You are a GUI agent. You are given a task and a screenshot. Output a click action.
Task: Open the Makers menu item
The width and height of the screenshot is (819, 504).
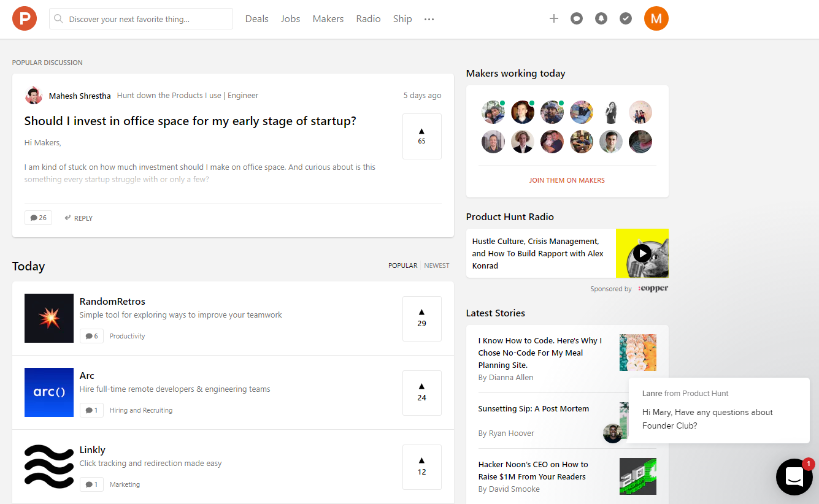point(328,19)
